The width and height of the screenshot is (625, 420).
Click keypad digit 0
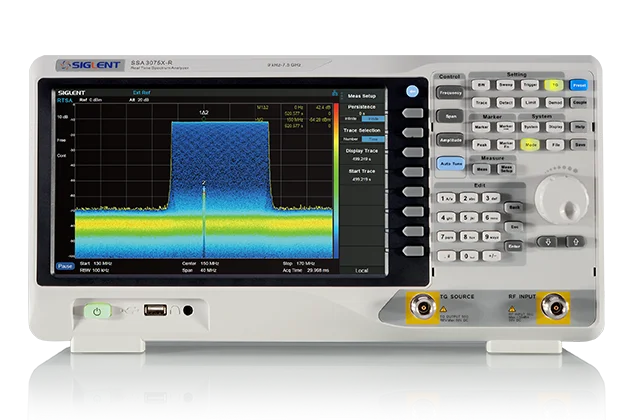[469, 256]
